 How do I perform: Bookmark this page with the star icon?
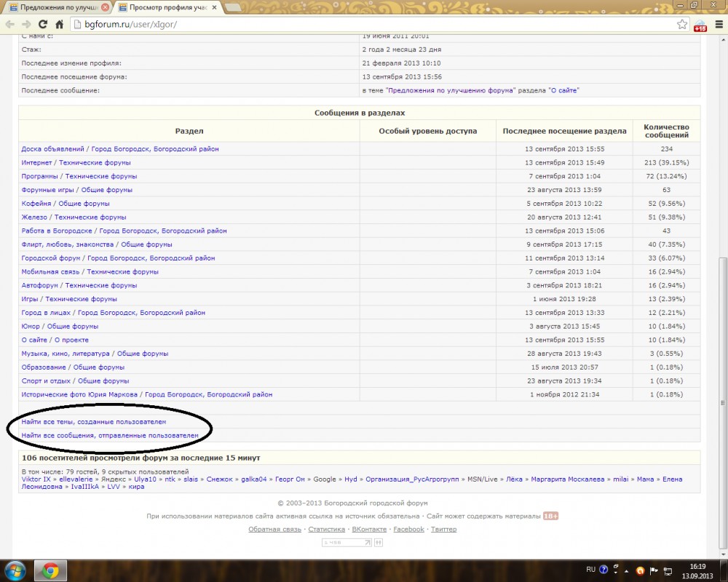[682, 24]
